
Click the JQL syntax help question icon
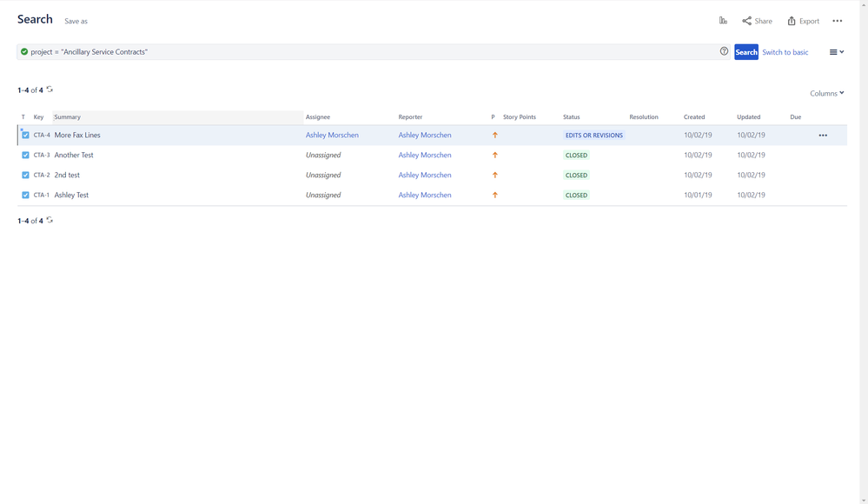724,51
